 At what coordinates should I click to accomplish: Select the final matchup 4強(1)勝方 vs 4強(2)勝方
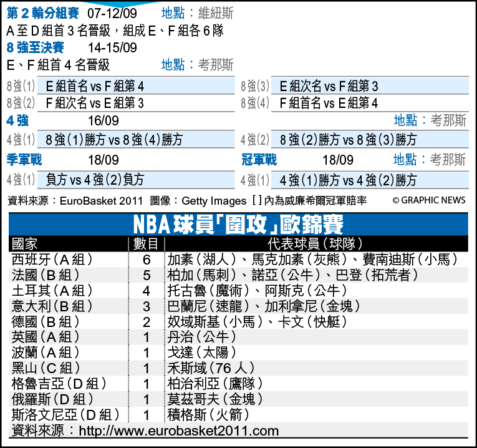coord(348,180)
